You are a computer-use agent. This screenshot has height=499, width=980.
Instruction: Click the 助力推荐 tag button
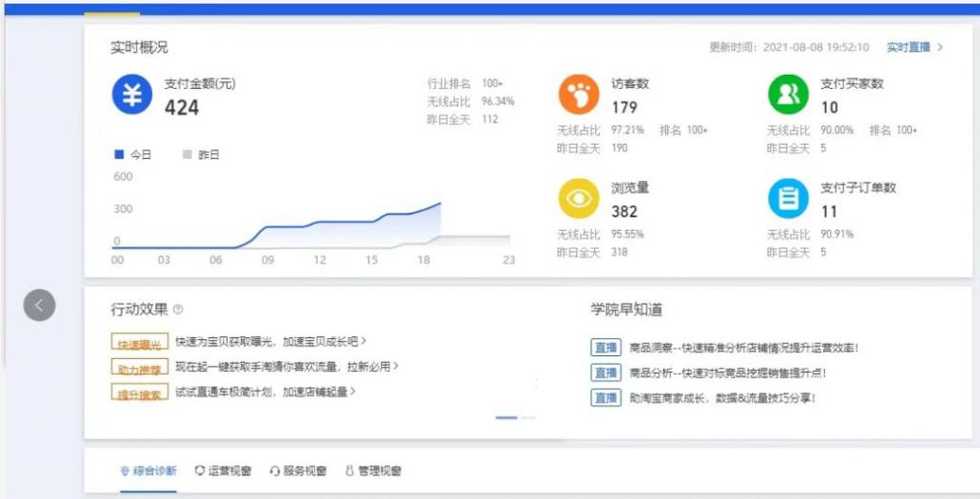140,367
